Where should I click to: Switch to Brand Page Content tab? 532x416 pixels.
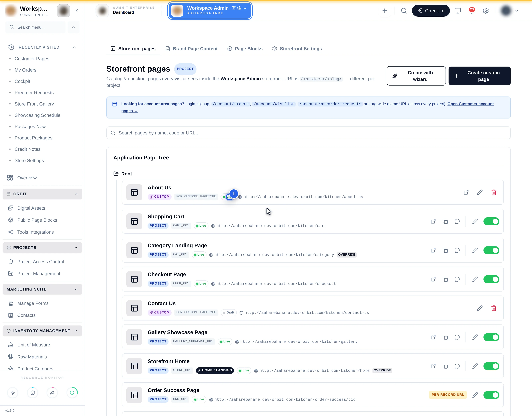coord(191,49)
